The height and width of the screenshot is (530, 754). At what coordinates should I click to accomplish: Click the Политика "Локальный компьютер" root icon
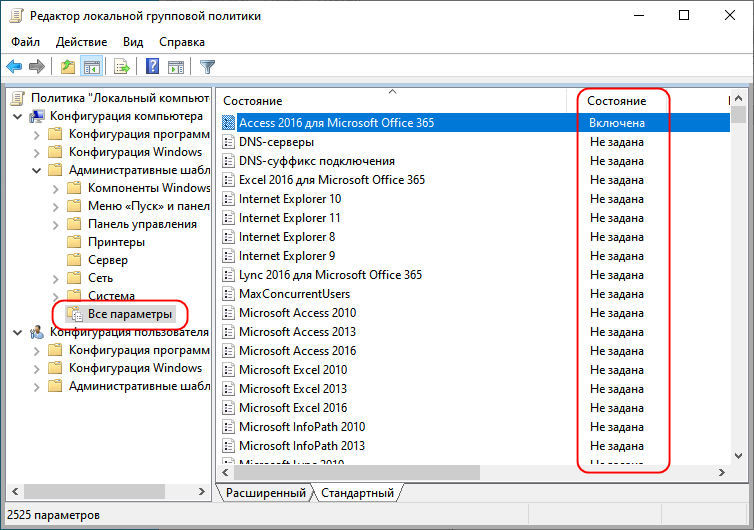pos(18,98)
